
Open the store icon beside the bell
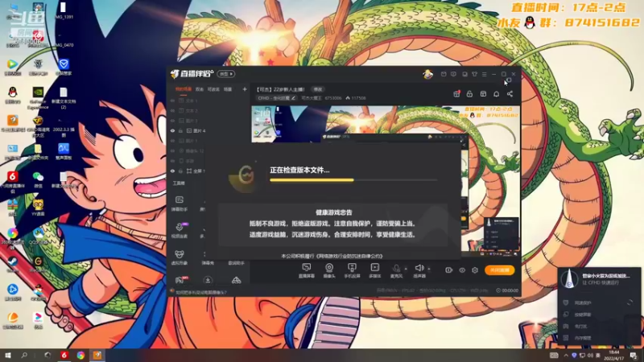tap(483, 94)
